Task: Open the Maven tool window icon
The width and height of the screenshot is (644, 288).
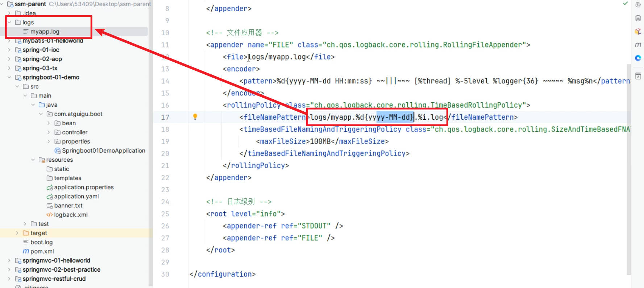Action: 638,45
